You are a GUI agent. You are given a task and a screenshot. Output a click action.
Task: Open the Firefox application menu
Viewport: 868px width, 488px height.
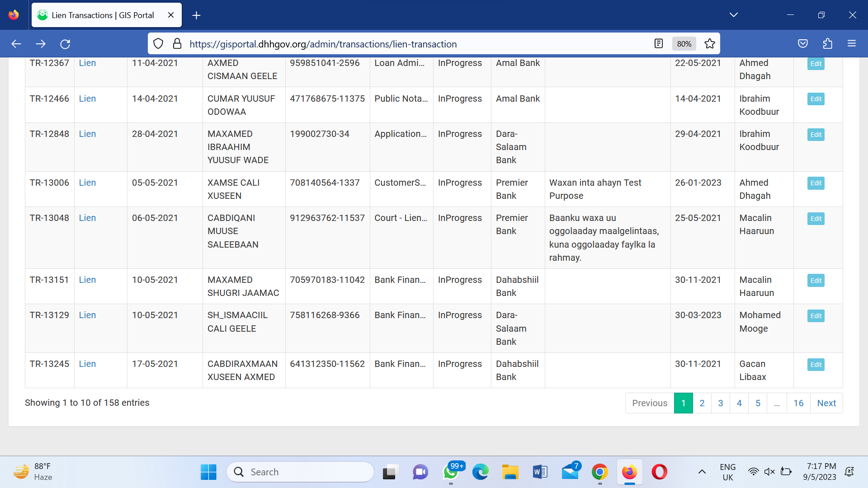tap(852, 44)
